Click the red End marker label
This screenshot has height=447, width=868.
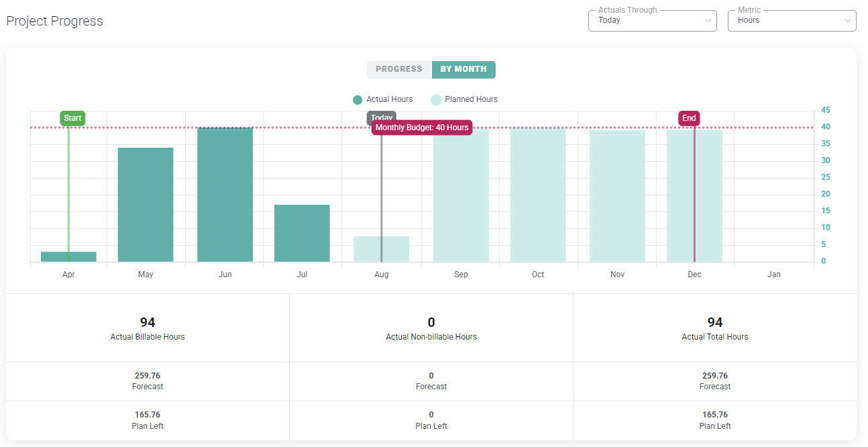coord(689,118)
